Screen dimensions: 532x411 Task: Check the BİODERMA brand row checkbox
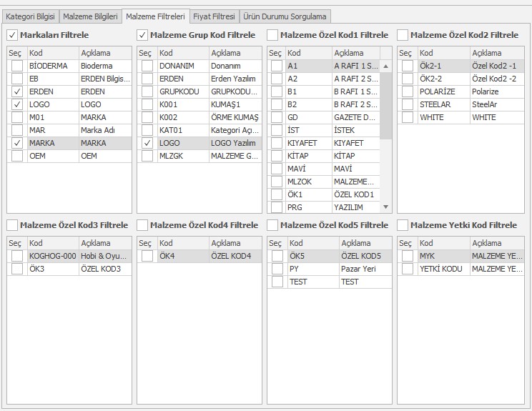pos(16,66)
